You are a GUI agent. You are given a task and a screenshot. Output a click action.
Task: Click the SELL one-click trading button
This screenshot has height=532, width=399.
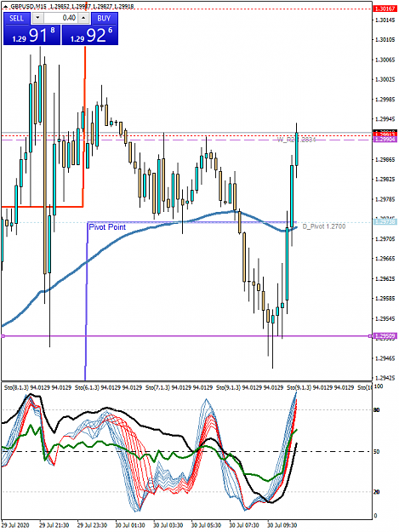17,18
